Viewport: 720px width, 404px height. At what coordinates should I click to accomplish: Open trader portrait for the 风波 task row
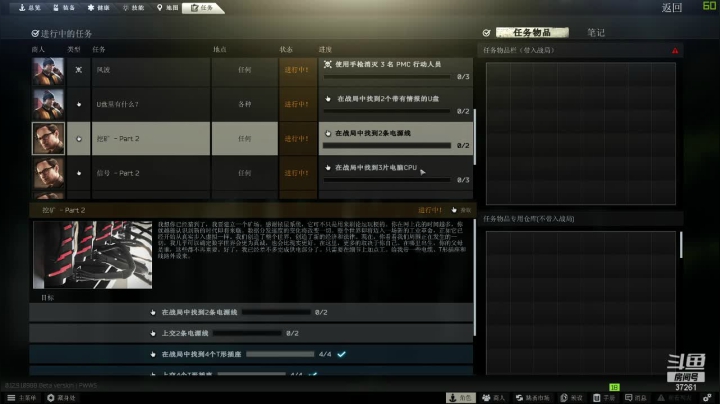tap(48, 71)
